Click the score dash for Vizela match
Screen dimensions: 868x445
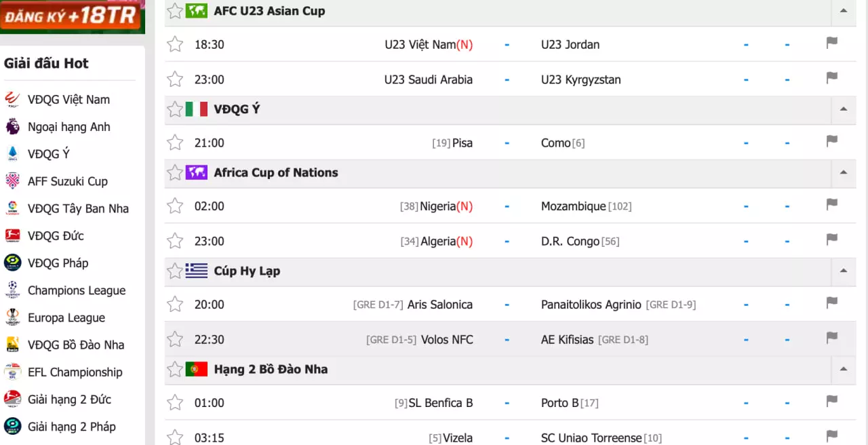click(507, 438)
